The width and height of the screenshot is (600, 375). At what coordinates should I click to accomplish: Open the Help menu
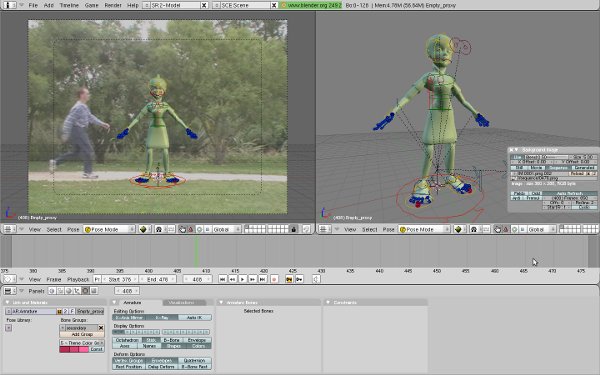tap(133, 5)
